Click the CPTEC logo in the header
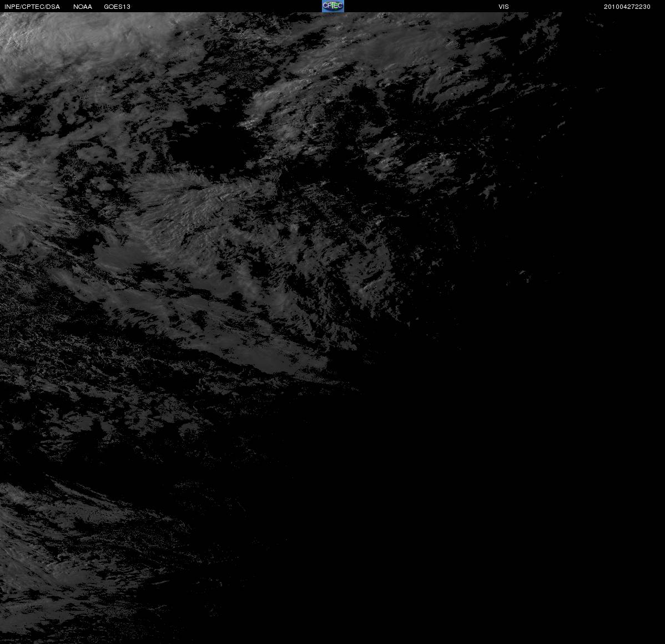This screenshot has width=665, height=644. click(x=332, y=6)
